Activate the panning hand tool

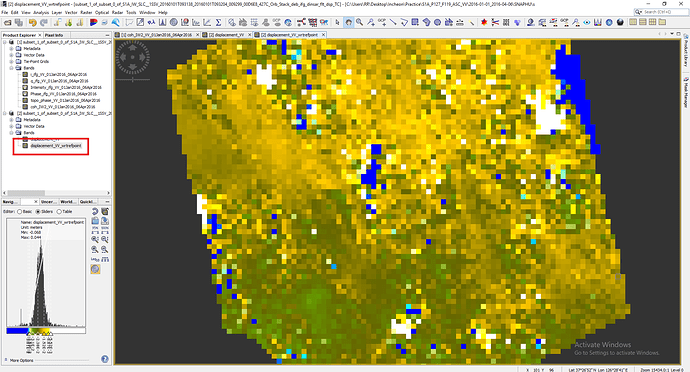349,22
